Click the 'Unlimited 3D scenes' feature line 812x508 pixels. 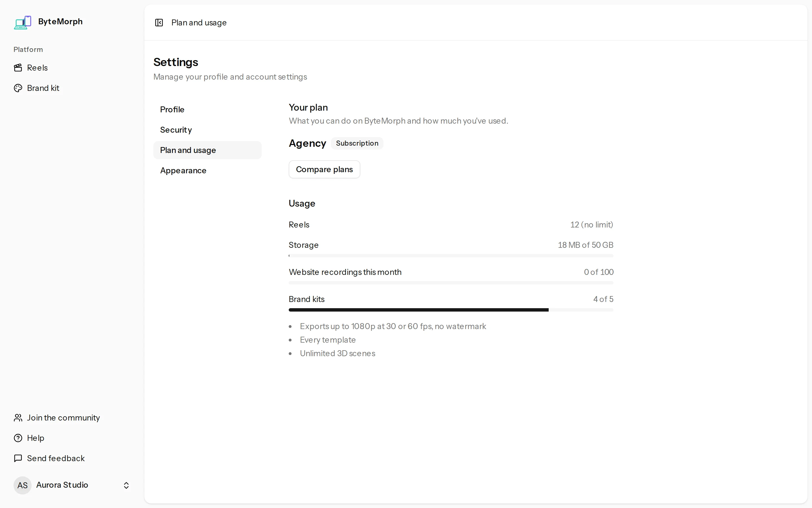pos(337,353)
